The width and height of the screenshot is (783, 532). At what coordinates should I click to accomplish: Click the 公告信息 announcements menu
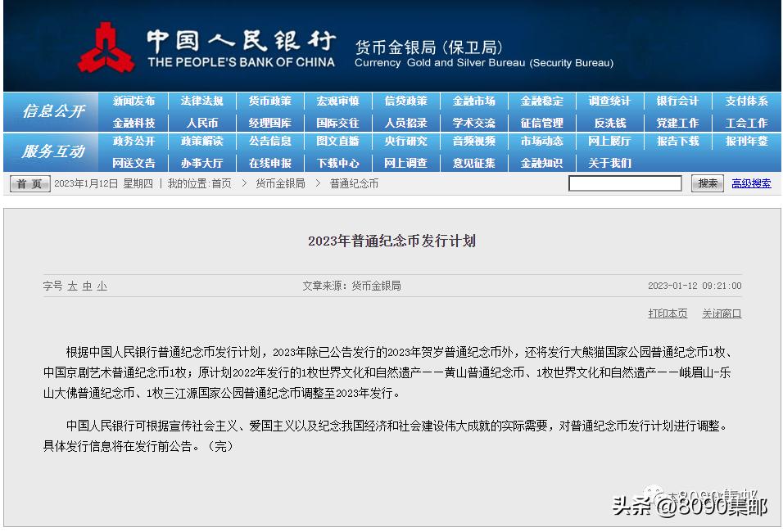(x=270, y=142)
